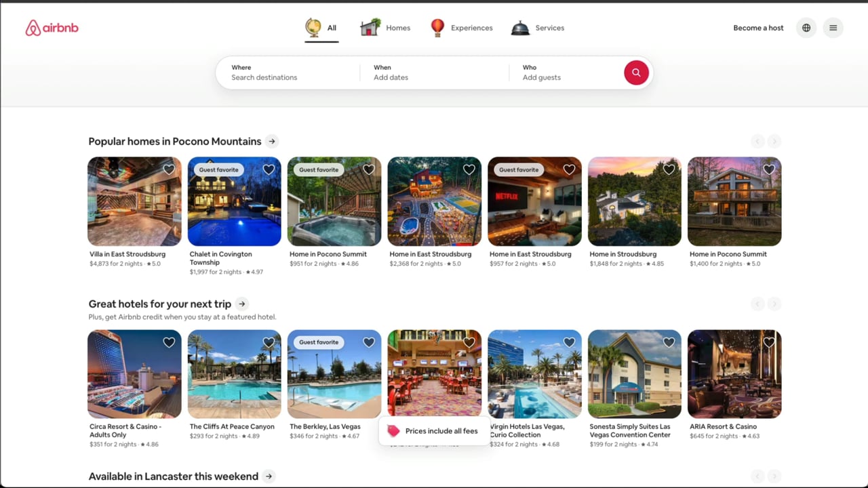Click previous arrow for Great hotels carousel

tap(757, 304)
